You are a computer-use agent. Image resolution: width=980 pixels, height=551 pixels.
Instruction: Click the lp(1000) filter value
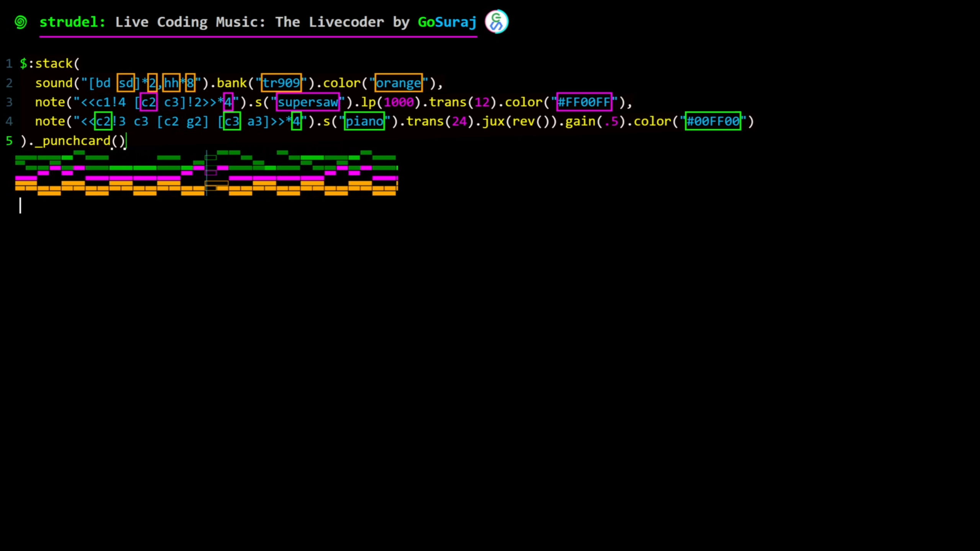tap(399, 102)
